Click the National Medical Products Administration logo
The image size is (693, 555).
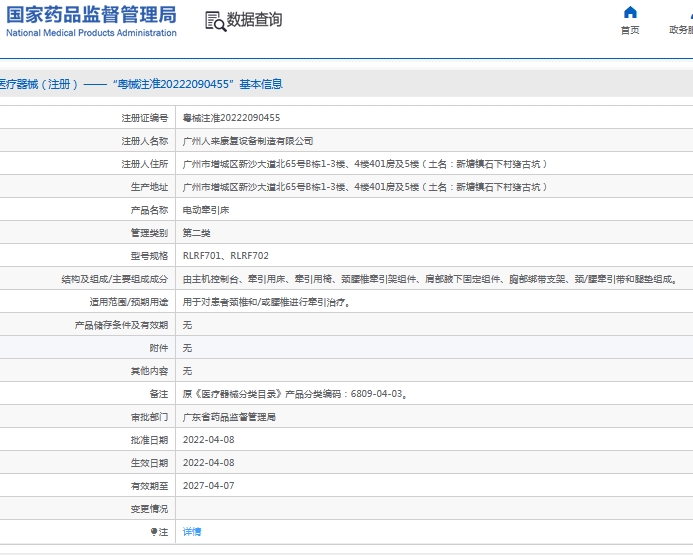coord(91,21)
